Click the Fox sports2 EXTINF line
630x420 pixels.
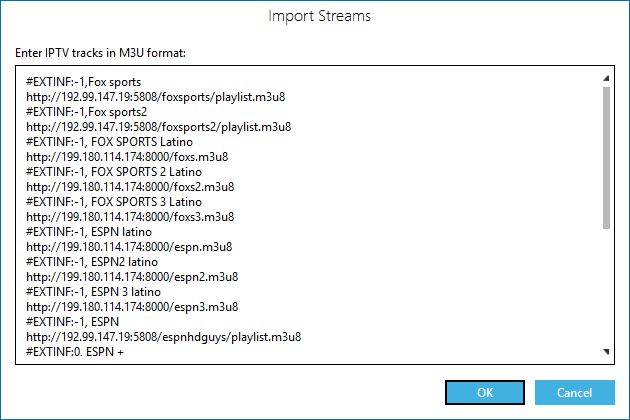pos(86,112)
